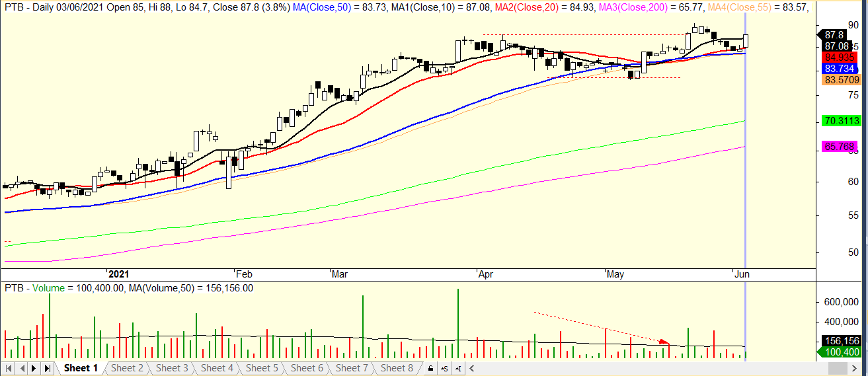Open the Sheet 5 tab

[262, 368]
